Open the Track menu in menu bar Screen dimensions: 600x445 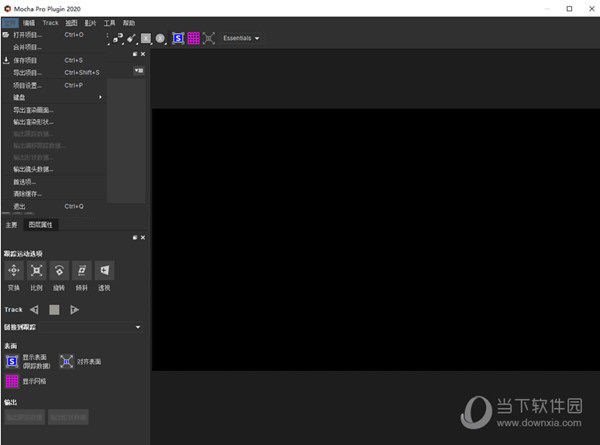point(51,23)
